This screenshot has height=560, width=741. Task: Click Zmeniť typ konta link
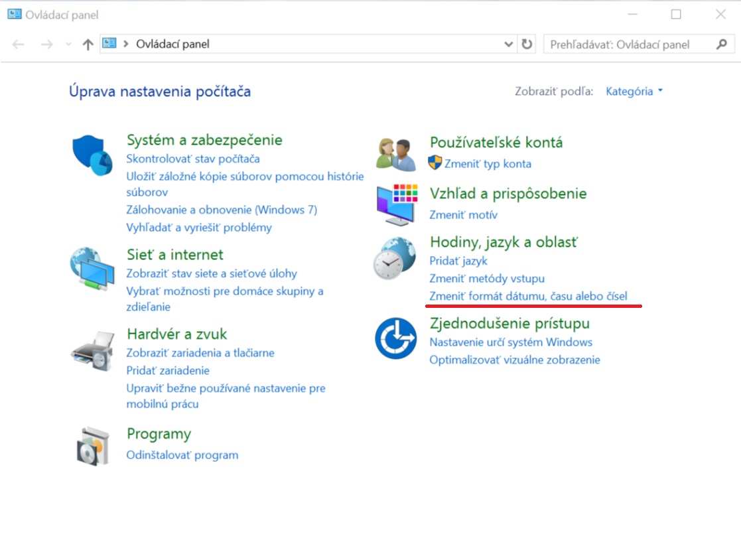click(x=488, y=163)
